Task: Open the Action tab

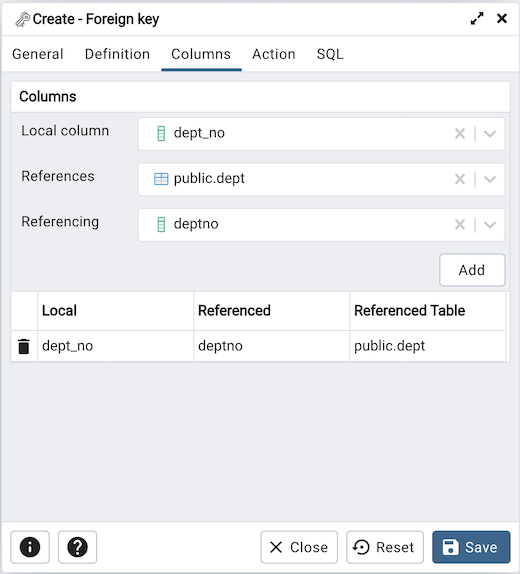Action: coord(274,54)
